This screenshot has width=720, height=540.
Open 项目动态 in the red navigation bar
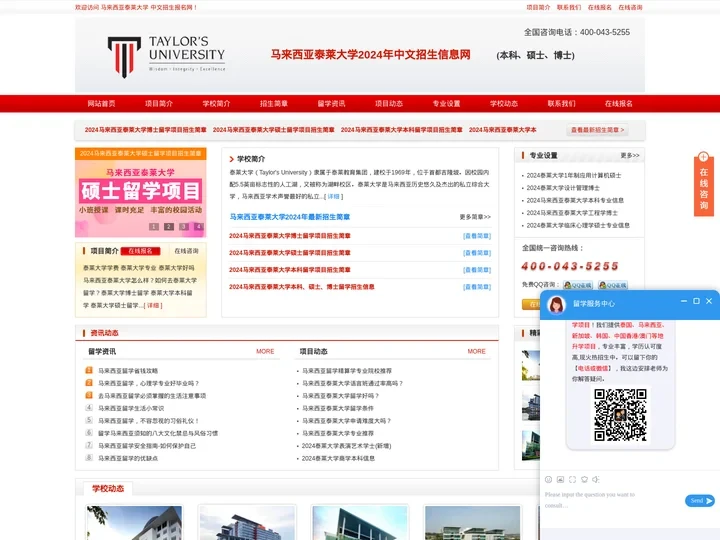[389, 104]
